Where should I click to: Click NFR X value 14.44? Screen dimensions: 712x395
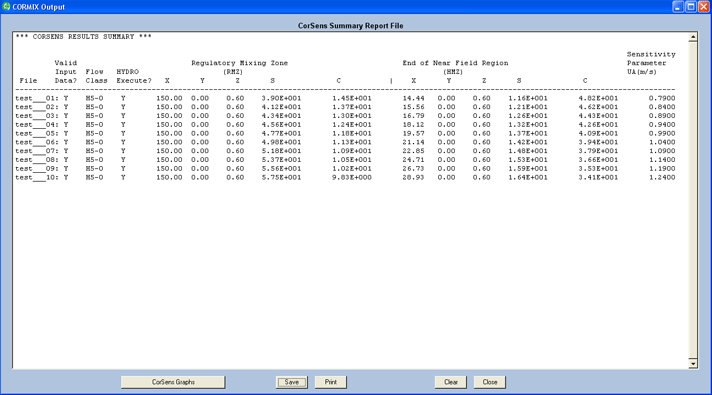click(x=413, y=98)
